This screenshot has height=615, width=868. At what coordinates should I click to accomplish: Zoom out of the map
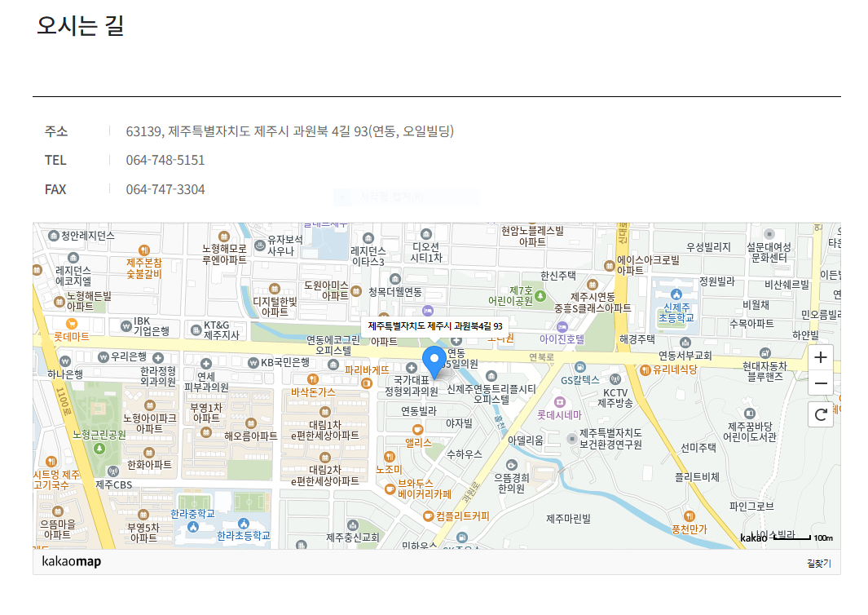[821, 383]
